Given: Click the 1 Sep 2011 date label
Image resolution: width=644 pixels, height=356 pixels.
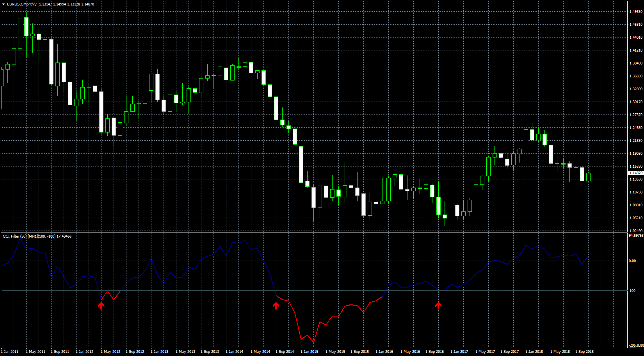Looking at the screenshot, I should 60,352.
